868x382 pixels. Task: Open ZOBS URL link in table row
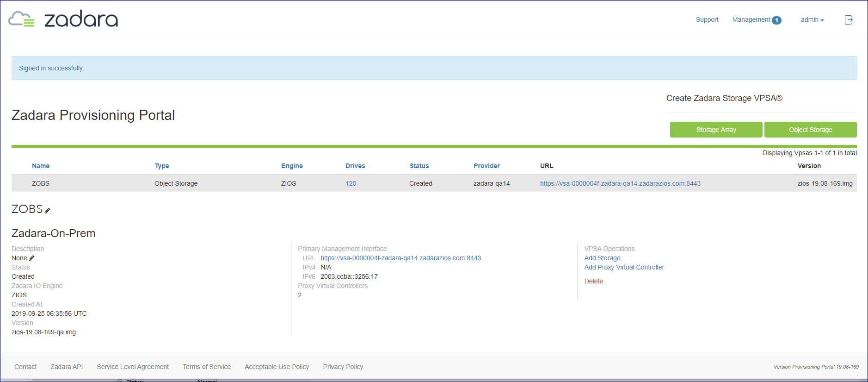[620, 183]
